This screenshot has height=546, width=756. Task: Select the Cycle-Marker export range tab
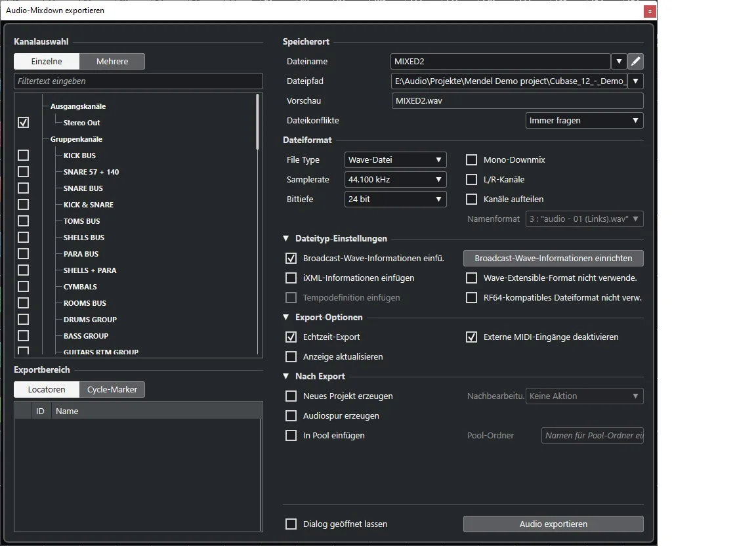[x=112, y=389]
